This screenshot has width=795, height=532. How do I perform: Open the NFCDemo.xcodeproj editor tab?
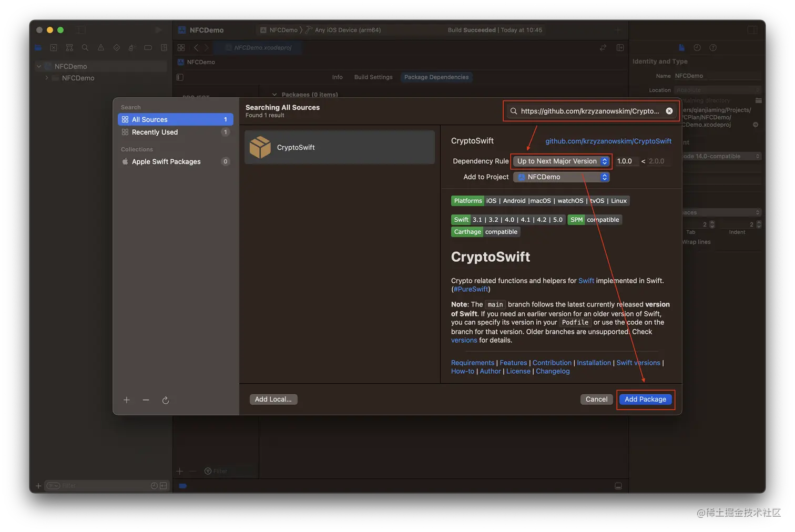258,47
